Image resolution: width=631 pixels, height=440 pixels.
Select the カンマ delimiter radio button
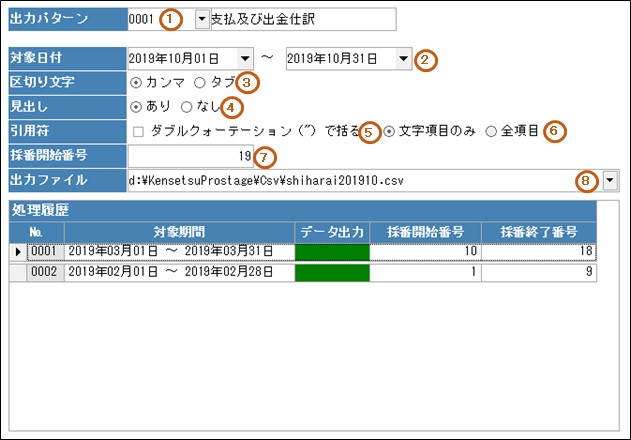pyautogui.click(x=137, y=82)
